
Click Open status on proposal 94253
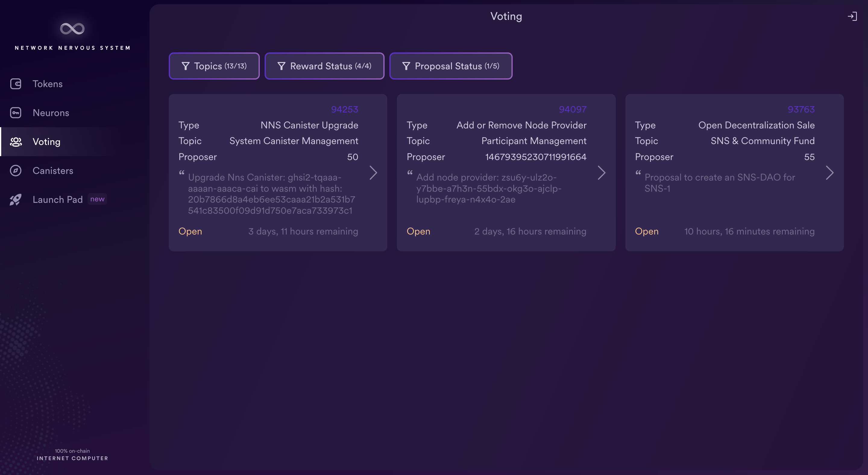tap(190, 231)
